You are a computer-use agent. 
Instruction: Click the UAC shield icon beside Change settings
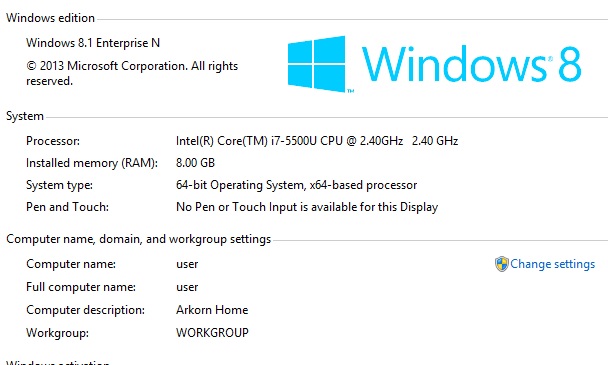[x=501, y=264]
